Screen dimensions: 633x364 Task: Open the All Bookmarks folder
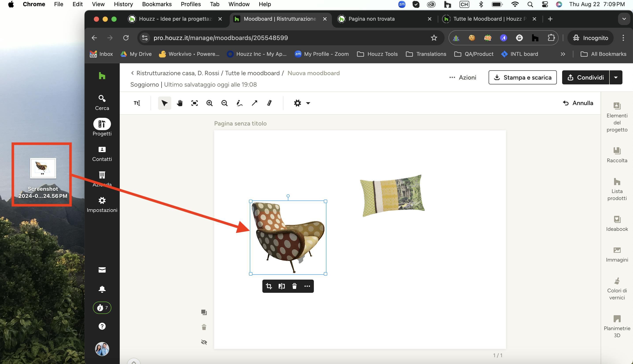point(603,54)
